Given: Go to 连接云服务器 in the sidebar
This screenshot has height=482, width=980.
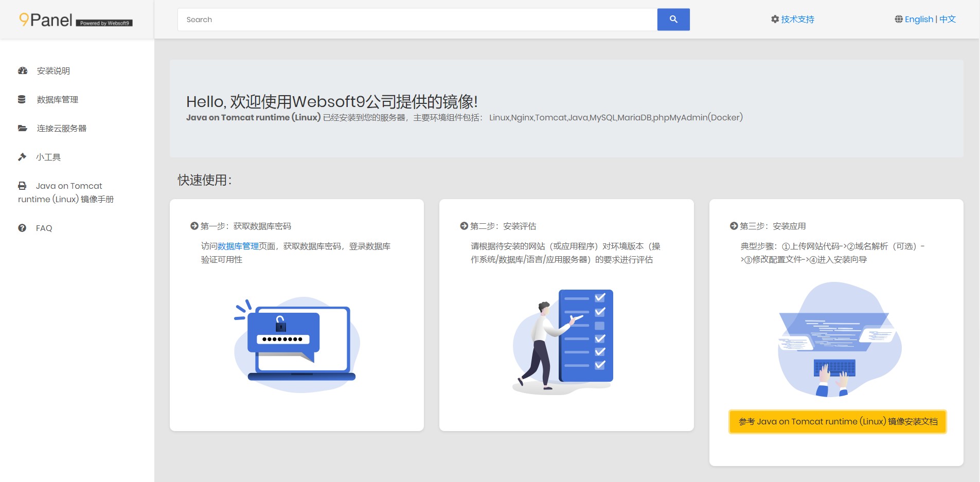Looking at the screenshot, I should [61, 129].
